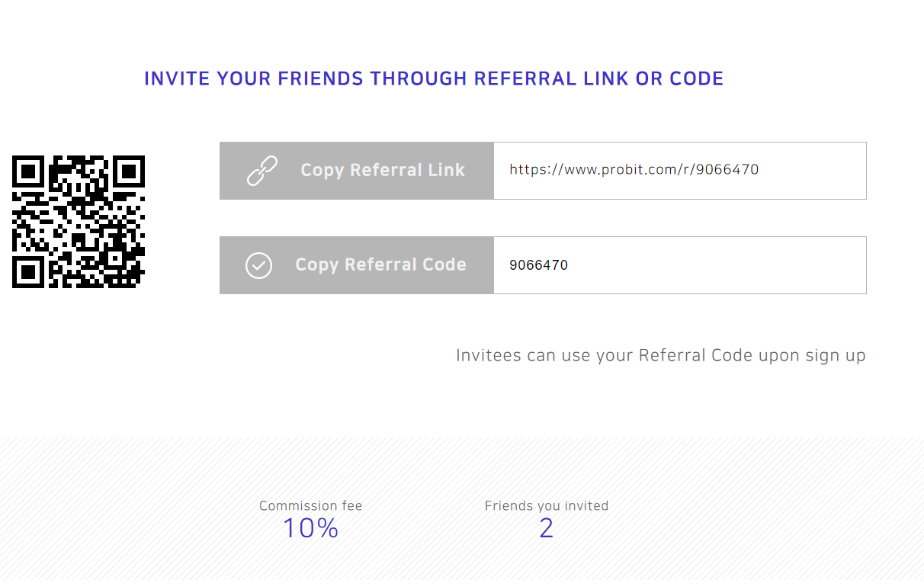Click the 10% commission value

pos(310,528)
